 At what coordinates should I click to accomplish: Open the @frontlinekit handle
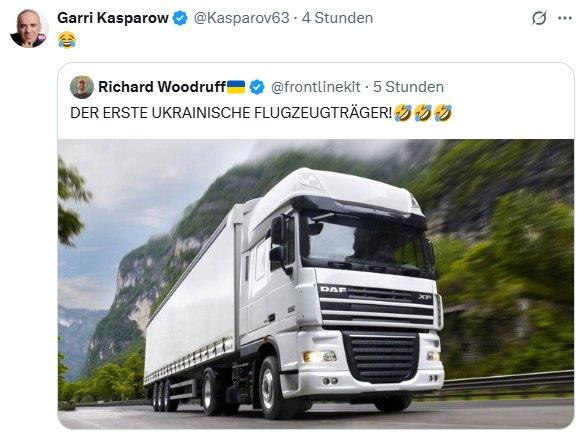[x=316, y=87]
